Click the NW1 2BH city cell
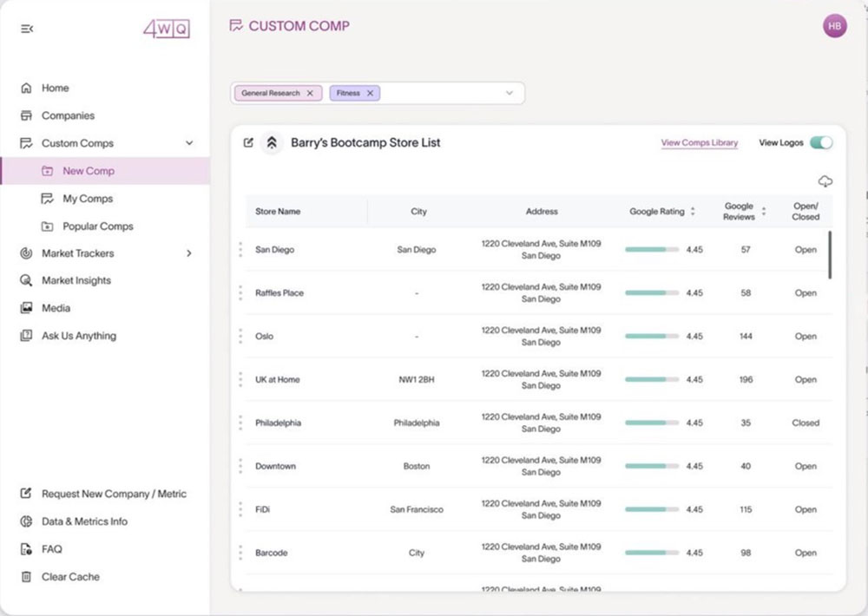 (x=417, y=380)
